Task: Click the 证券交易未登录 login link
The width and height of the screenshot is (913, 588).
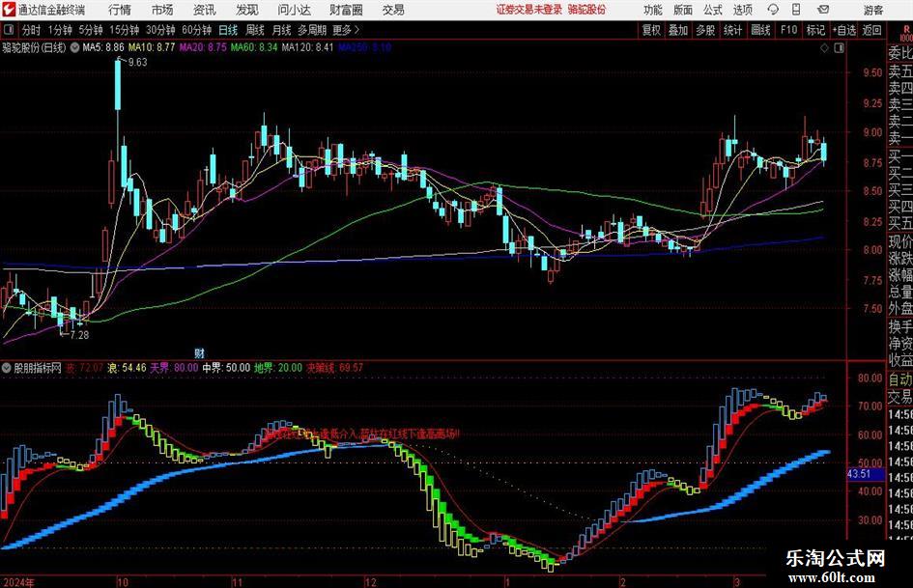Action: coord(529,10)
